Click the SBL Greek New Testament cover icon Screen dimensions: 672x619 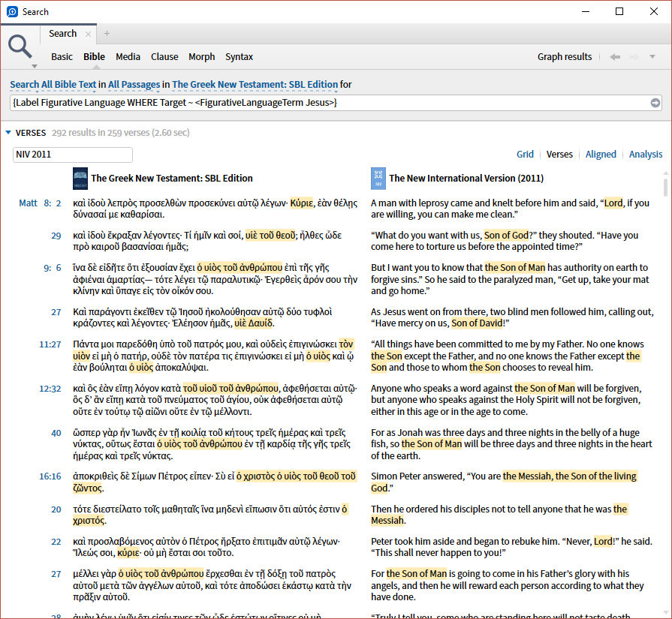pyautogui.click(x=80, y=179)
